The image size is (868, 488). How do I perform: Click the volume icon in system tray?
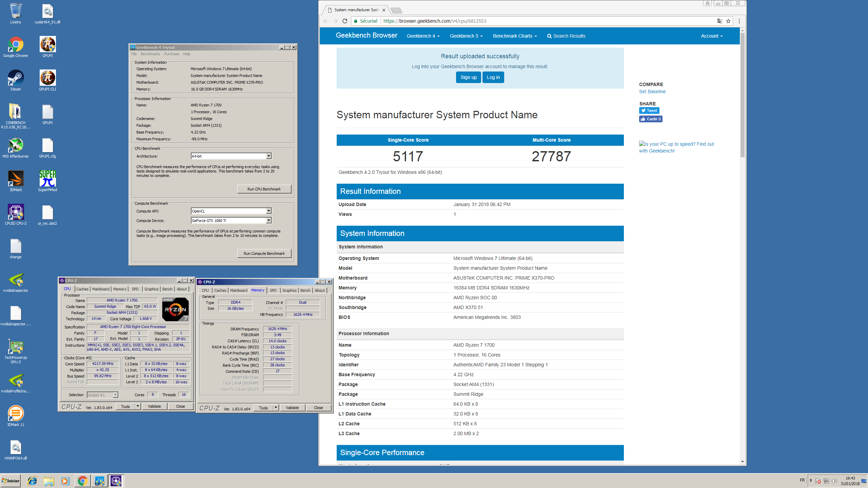pos(834,481)
